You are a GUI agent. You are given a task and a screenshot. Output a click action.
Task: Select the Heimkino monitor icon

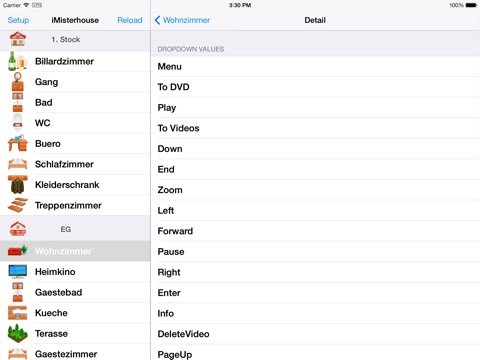[17, 272]
